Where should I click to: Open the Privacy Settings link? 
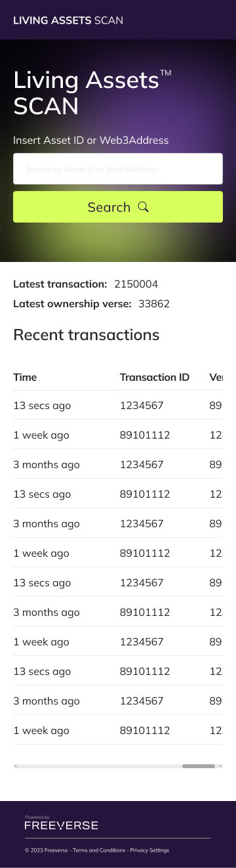(x=149, y=850)
